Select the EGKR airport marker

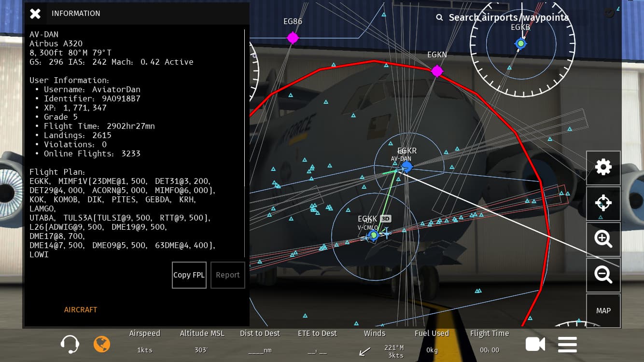click(x=407, y=167)
